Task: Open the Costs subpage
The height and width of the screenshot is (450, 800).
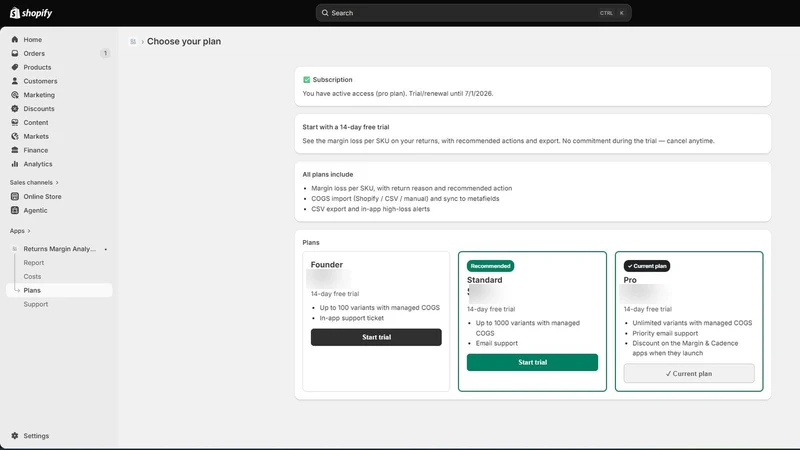Action: pos(32,276)
